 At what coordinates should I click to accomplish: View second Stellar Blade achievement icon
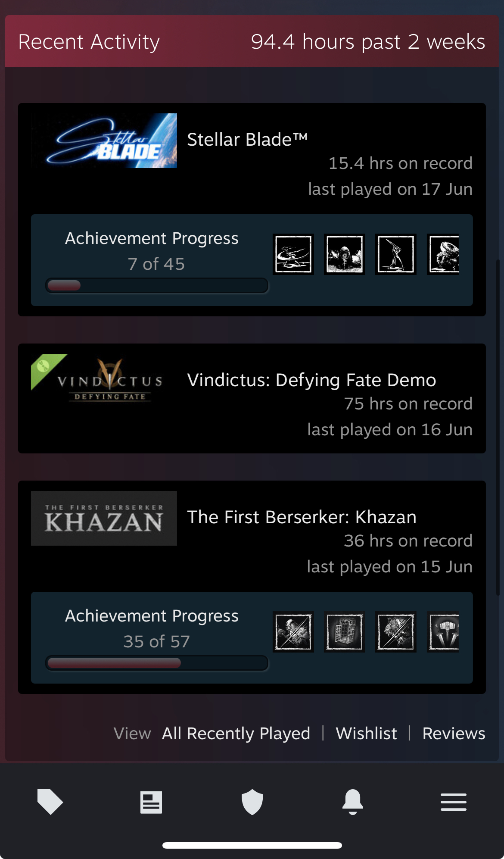[345, 254]
